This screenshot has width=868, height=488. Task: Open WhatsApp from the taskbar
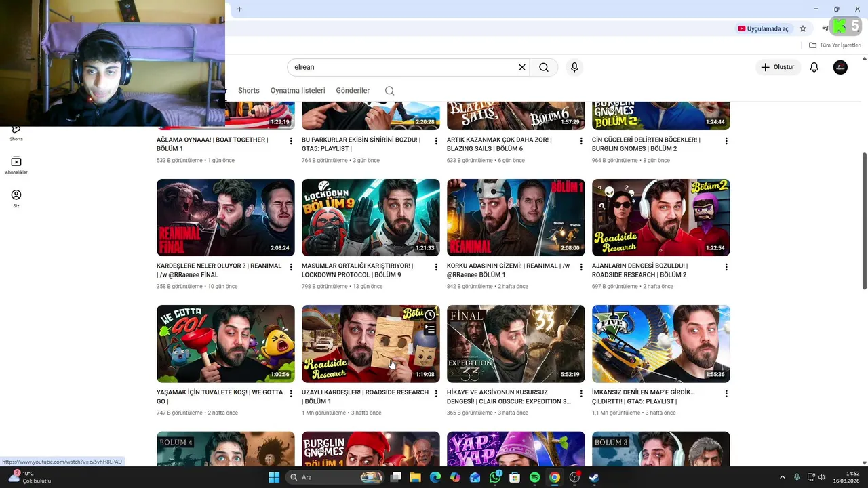click(x=495, y=477)
